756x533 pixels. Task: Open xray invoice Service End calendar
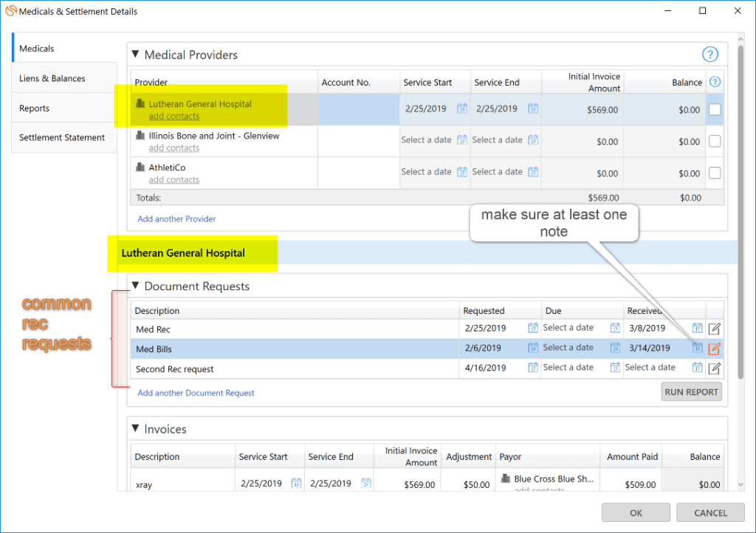366,483
